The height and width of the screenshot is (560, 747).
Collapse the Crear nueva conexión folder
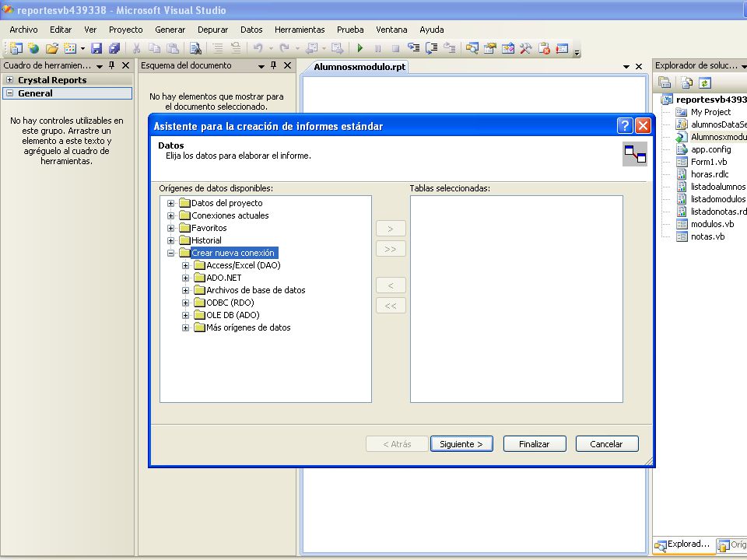pos(170,253)
